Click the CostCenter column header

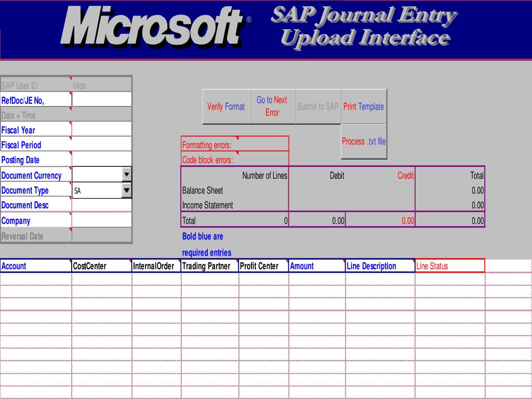click(102, 266)
